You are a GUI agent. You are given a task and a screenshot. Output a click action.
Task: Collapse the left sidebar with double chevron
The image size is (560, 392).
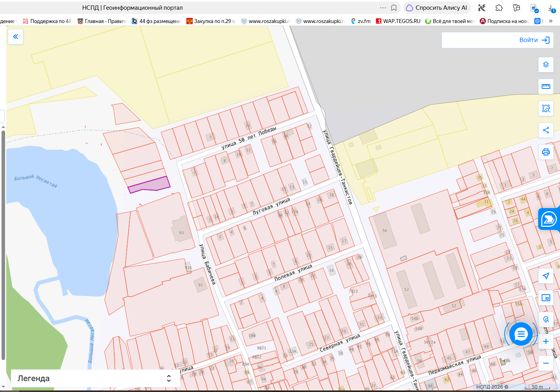click(15, 36)
